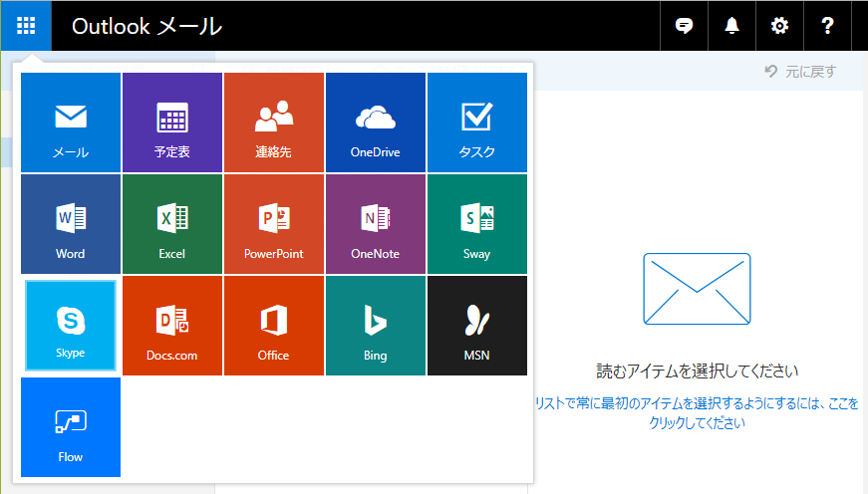868x494 pixels.
Task: Open Bing from the app grid
Action: click(x=376, y=326)
